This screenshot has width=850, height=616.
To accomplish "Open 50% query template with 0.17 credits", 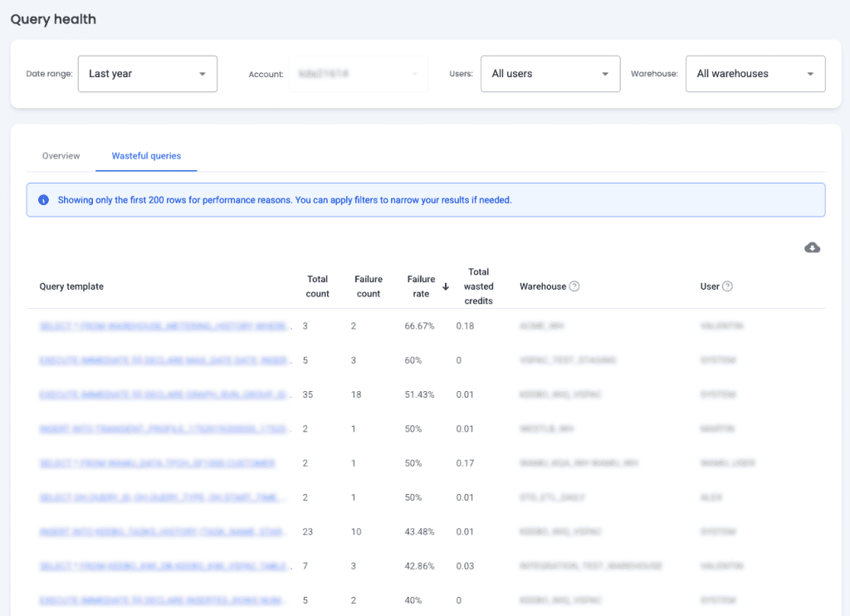I will (157, 463).
